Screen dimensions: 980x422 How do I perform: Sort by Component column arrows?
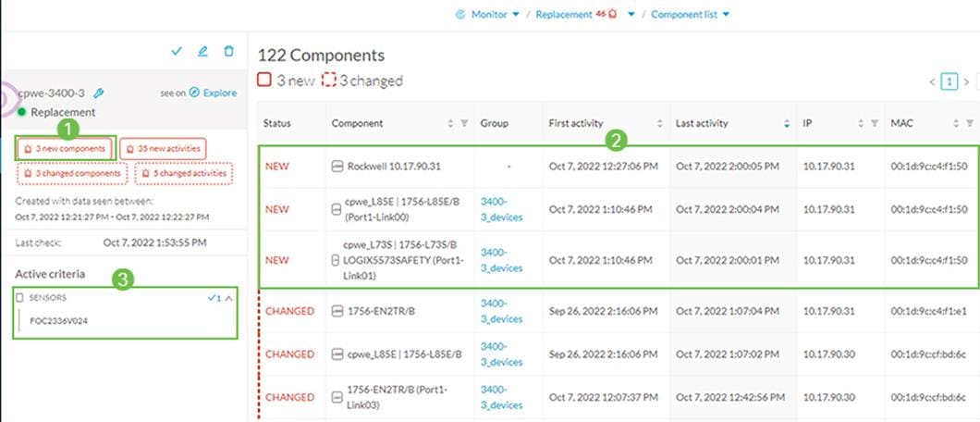click(450, 124)
